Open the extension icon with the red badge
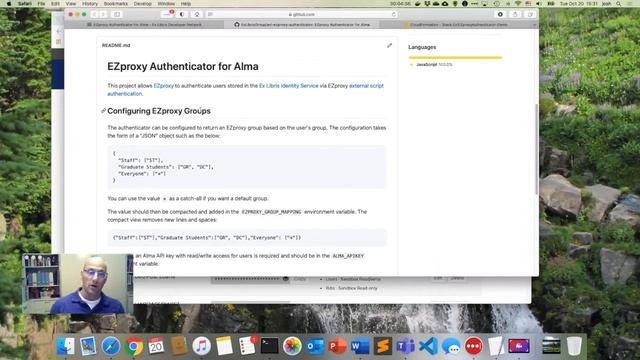The height and width of the screenshot is (360, 640). point(168,14)
